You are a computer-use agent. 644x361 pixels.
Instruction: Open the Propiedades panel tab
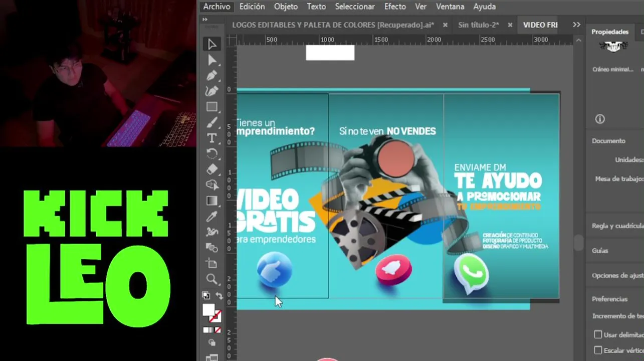610,32
